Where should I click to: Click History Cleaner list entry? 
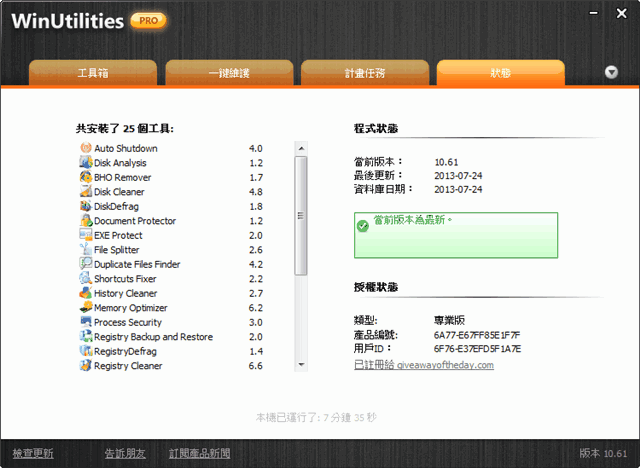125,293
